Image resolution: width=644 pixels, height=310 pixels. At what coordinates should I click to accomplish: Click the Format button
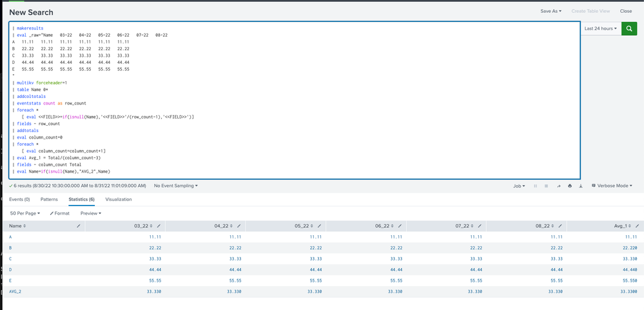point(60,213)
